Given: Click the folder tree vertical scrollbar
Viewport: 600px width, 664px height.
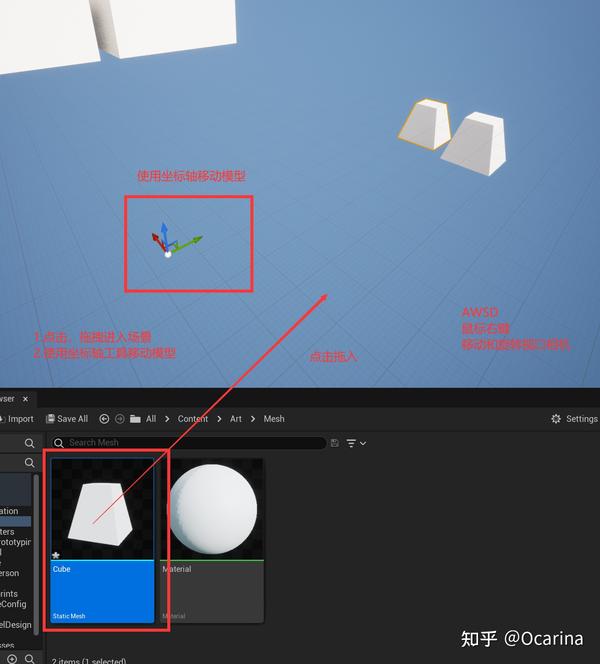Looking at the screenshot, I should coord(36,554).
